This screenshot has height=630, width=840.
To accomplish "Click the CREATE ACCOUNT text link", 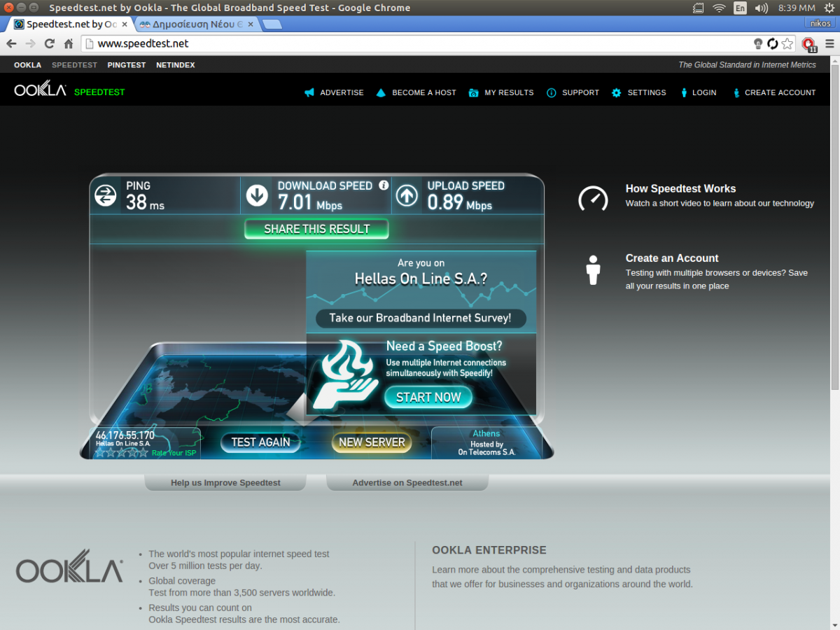I will [x=780, y=92].
